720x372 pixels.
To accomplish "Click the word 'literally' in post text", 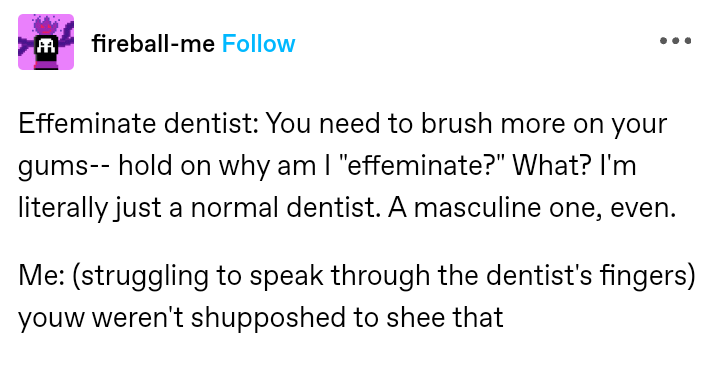I will point(62,209).
